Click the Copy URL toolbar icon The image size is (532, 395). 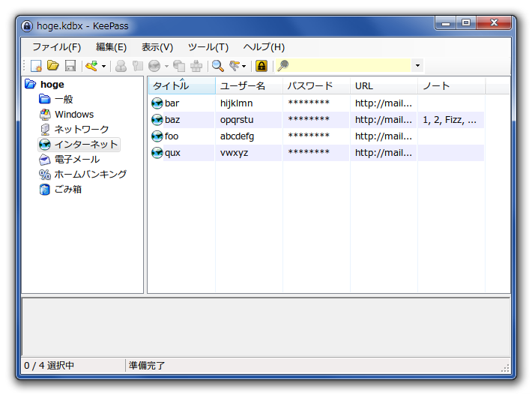[179, 66]
